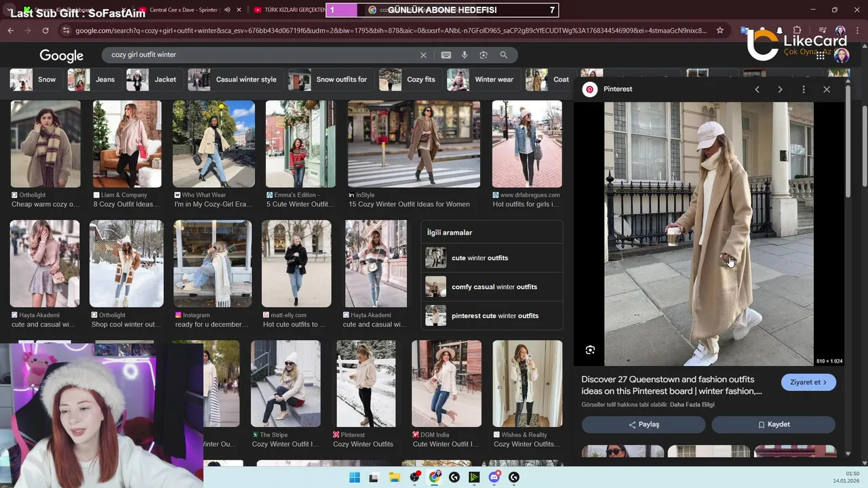Click the Kaydet save button
The height and width of the screenshot is (488, 868).
pos(773,424)
